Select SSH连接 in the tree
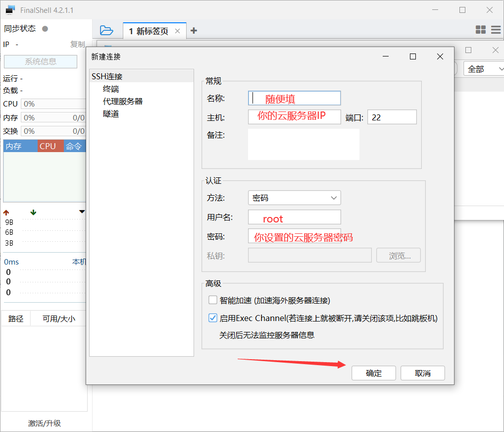The height and width of the screenshot is (432, 504). (x=142, y=76)
